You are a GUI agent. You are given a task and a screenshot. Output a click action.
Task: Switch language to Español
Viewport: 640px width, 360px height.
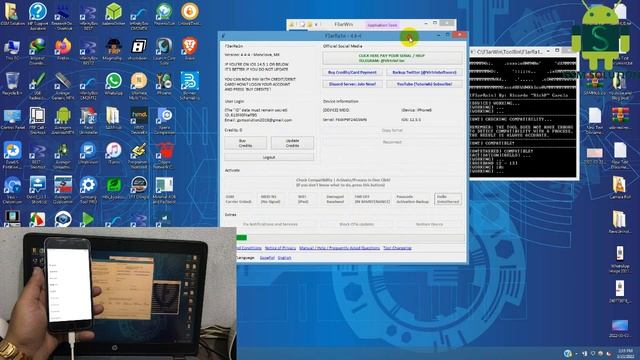(x=267, y=258)
